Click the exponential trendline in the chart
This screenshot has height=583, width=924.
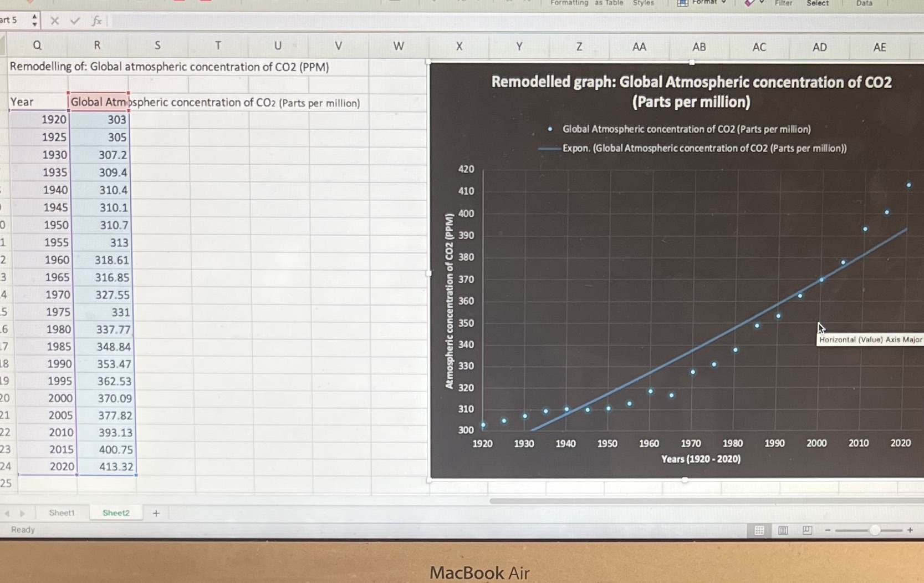(721, 336)
